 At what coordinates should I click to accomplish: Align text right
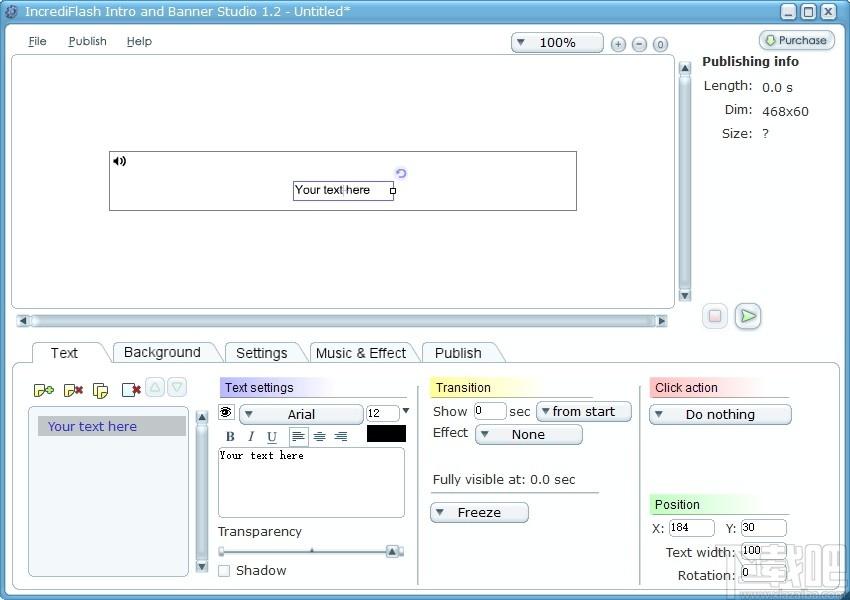point(340,436)
